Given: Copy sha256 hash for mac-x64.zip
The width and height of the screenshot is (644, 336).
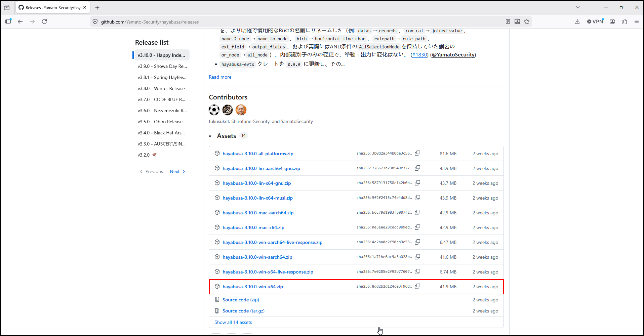Looking at the screenshot, I should tap(417, 227).
